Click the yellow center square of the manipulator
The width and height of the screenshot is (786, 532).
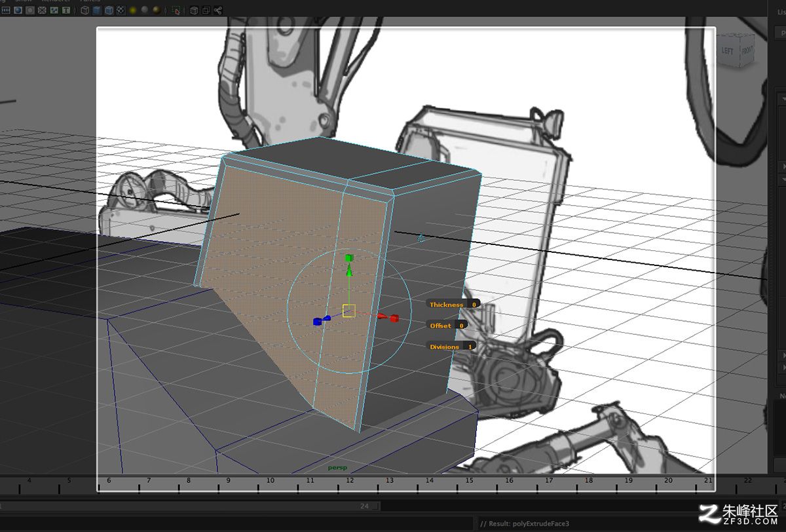point(349,311)
